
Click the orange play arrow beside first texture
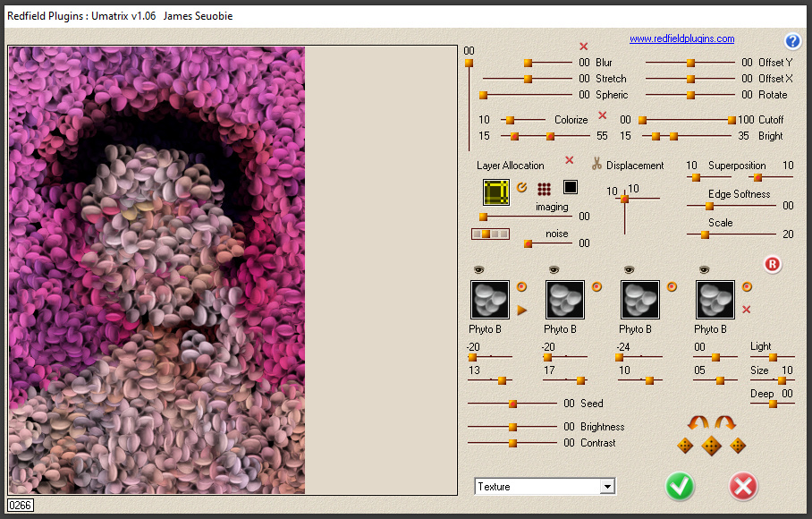coord(521,311)
